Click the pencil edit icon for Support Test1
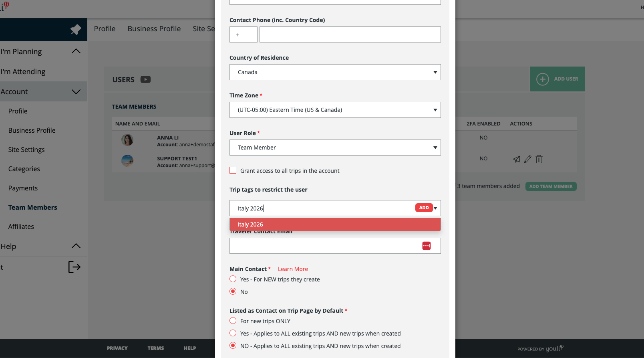This screenshot has height=358, width=644. tap(528, 159)
